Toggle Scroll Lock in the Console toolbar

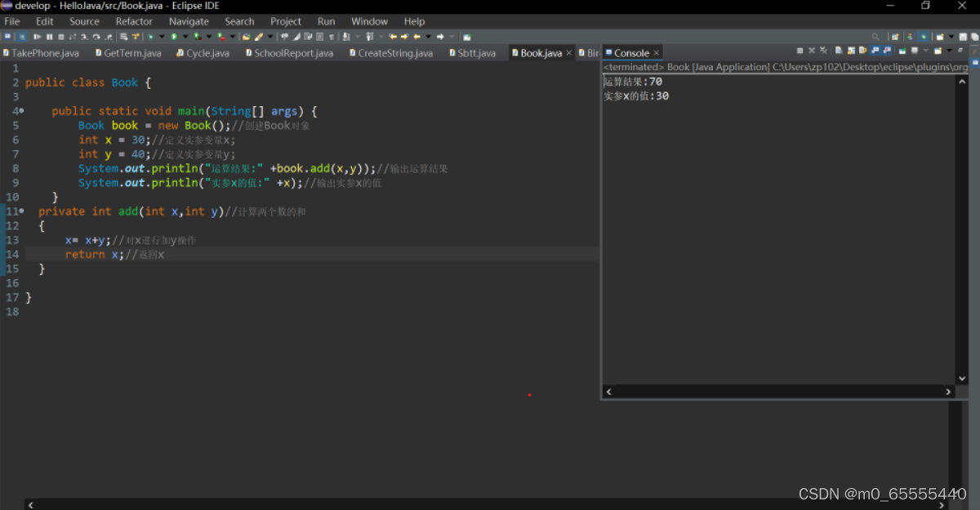[850, 50]
